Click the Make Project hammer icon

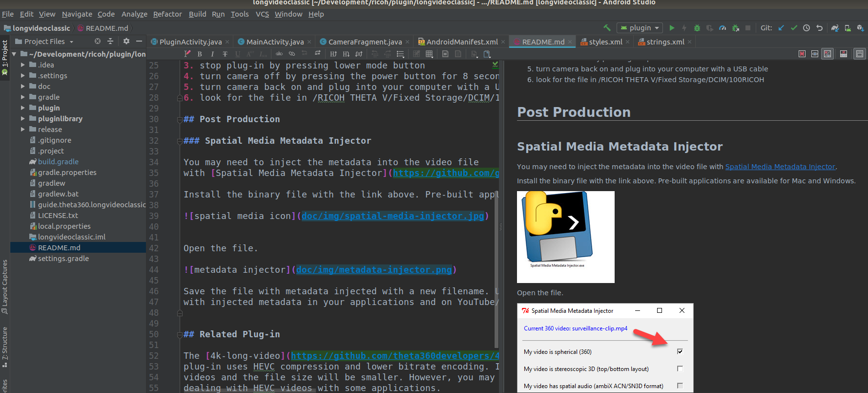(607, 28)
